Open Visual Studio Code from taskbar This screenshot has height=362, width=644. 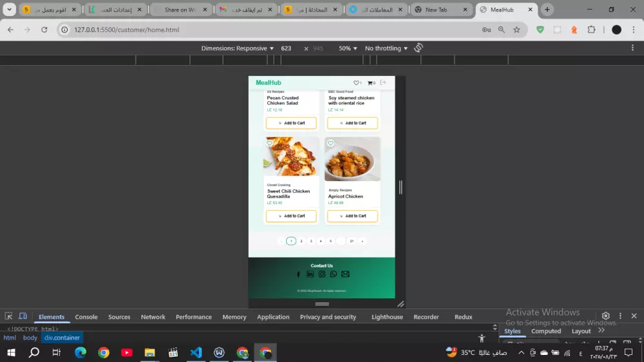coord(196,352)
